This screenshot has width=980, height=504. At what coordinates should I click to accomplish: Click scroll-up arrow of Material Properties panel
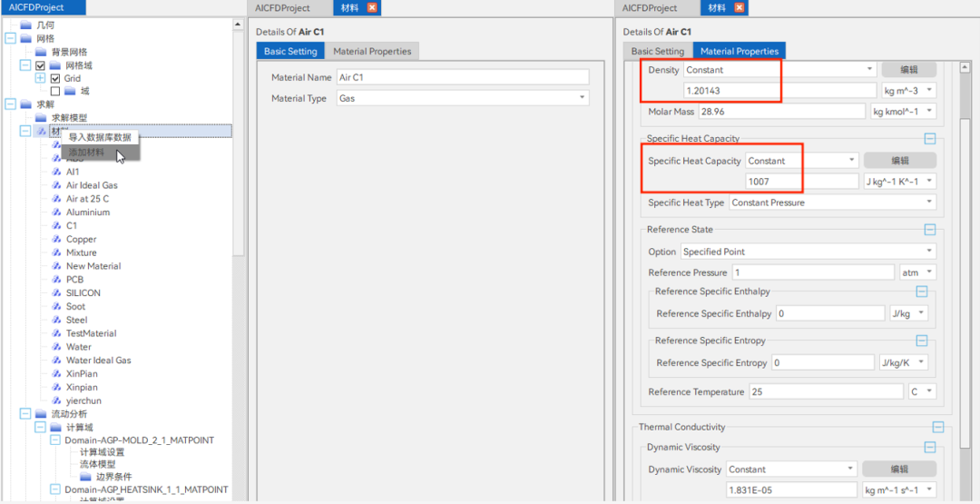(x=964, y=67)
